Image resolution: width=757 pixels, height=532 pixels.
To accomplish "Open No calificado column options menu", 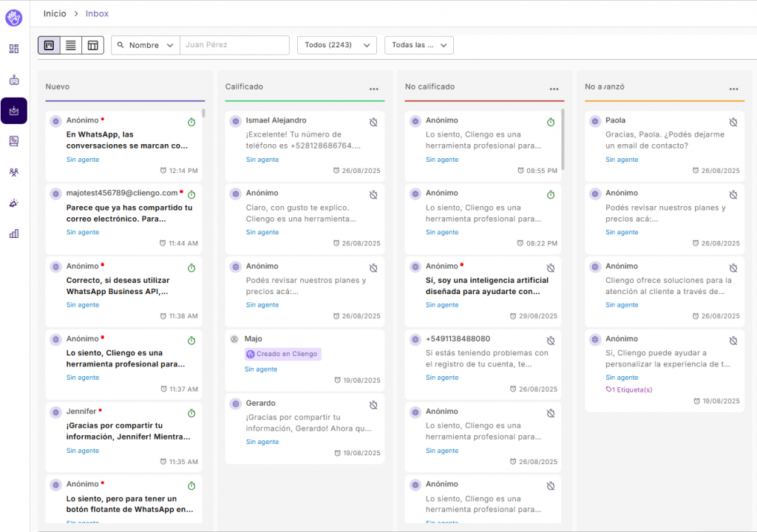I will point(554,89).
